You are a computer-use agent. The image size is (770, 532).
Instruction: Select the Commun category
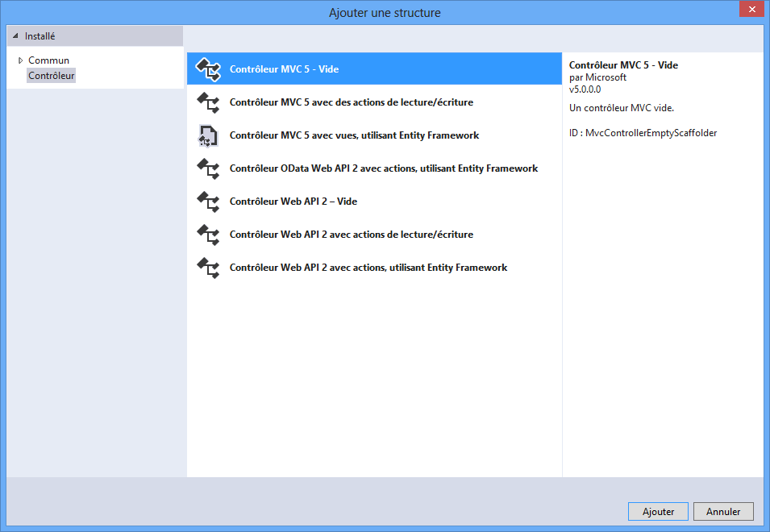48,60
